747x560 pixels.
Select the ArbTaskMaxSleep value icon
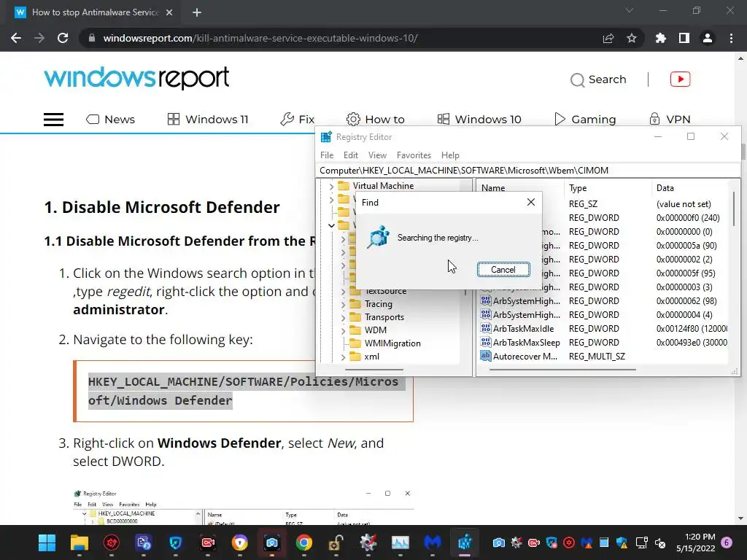[485, 342]
